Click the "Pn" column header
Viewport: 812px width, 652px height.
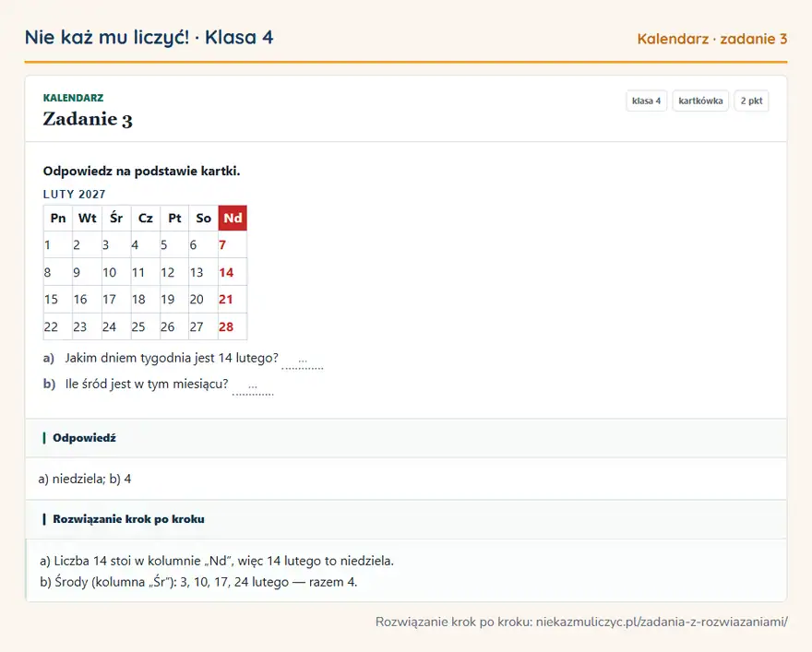pos(58,218)
